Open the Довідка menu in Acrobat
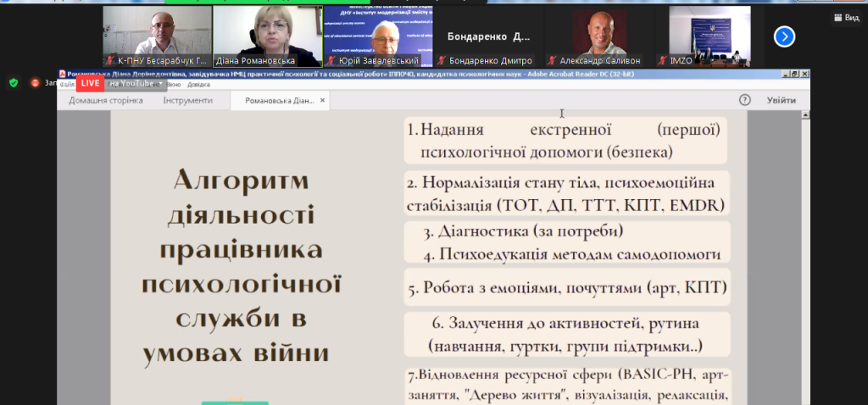Screen dimensions: 868x405 tap(199, 85)
